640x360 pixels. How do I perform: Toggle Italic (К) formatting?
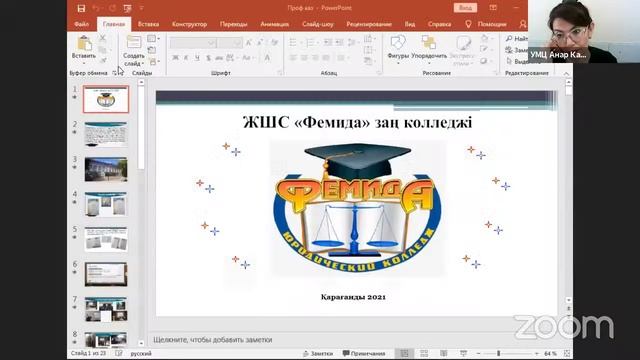(186, 58)
